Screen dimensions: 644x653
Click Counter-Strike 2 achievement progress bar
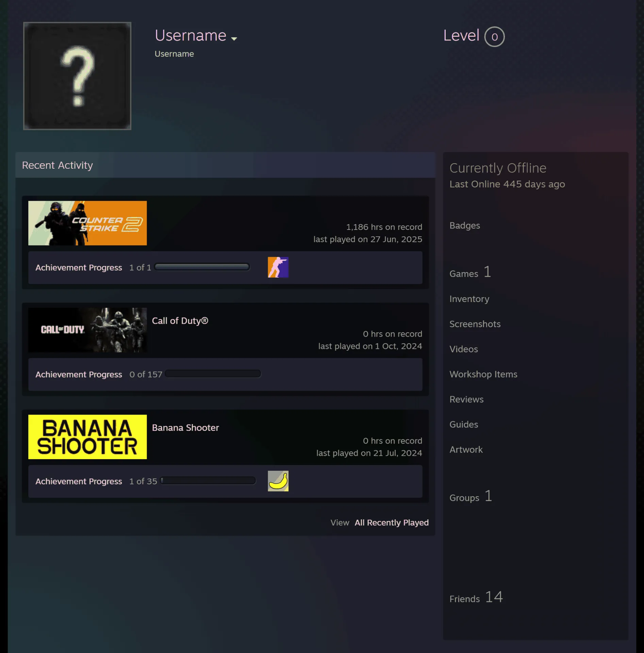click(202, 267)
